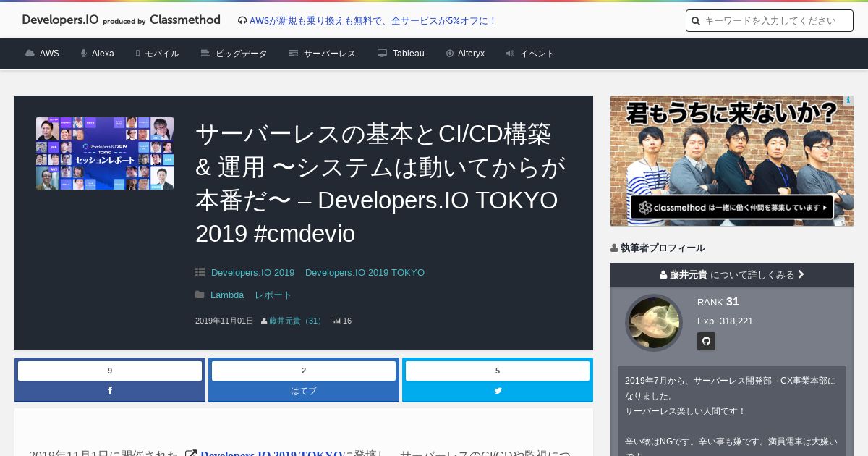Share the article on Twitter
The image size is (868, 456).
[x=498, y=391]
